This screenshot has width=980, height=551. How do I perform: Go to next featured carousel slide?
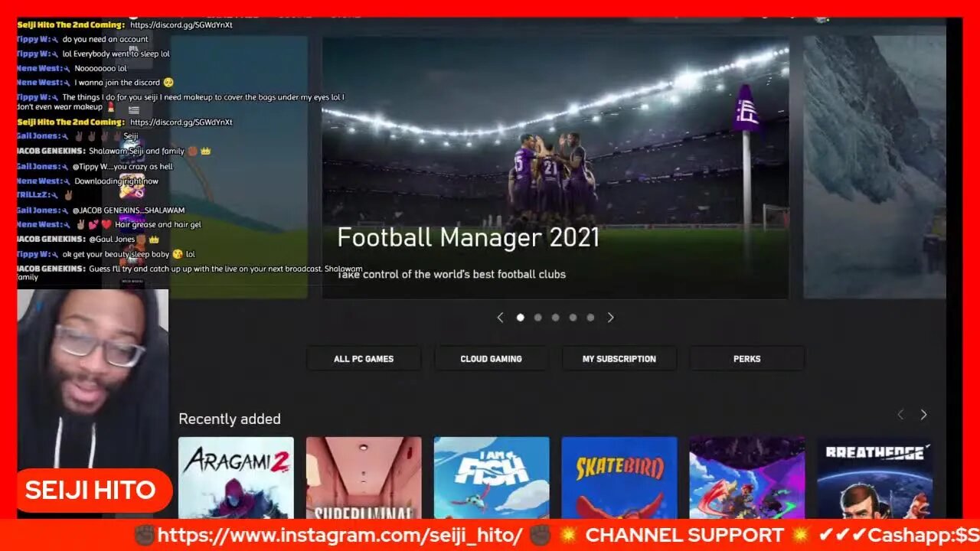coord(610,318)
